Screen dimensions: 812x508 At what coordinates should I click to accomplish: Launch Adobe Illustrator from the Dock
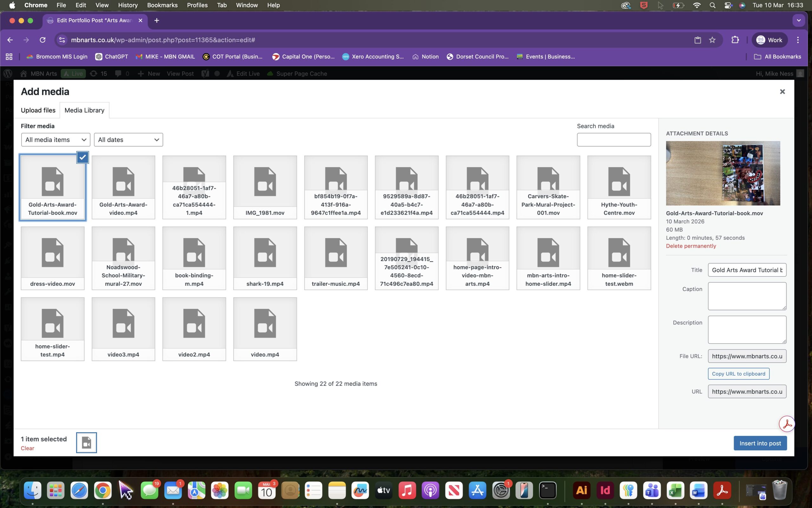click(x=581, y=491)
